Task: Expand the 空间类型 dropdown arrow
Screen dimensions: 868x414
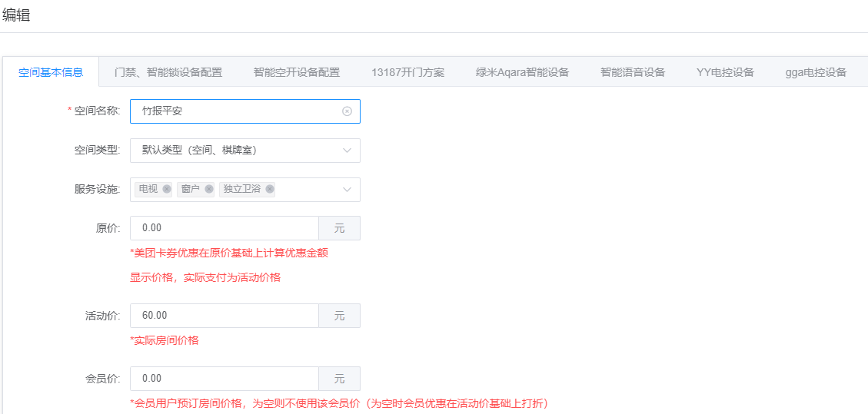Action: pos(347,151)
